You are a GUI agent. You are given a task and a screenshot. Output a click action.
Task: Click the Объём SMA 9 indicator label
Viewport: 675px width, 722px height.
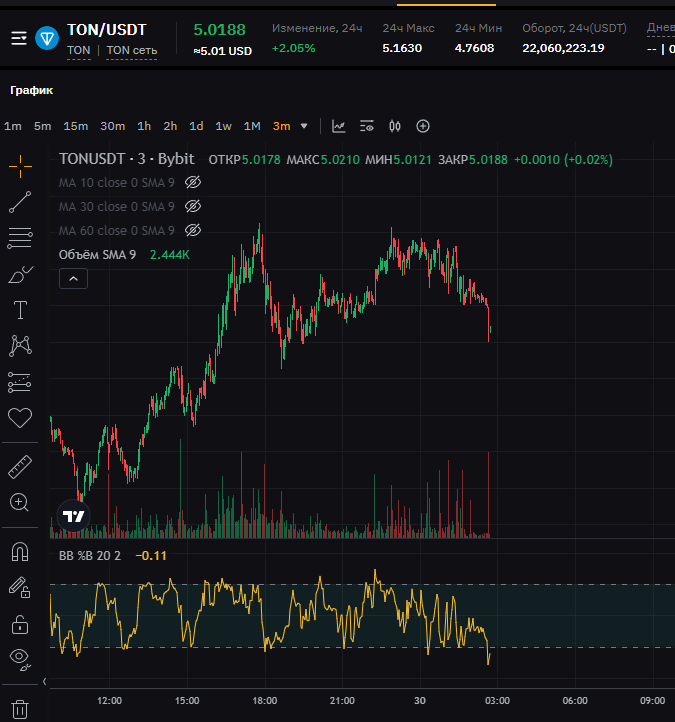point(97,255)
